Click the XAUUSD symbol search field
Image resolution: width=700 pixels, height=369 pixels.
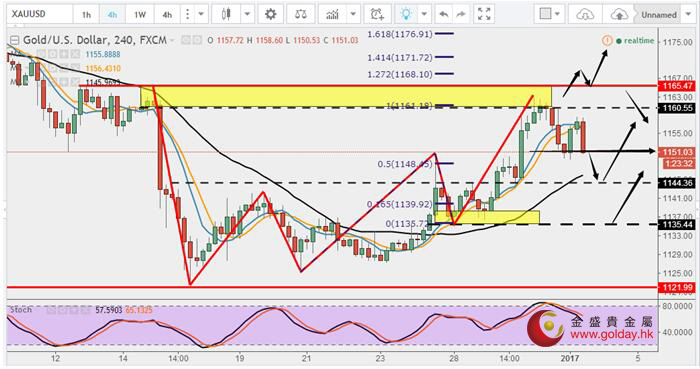[x=39, y=14]
